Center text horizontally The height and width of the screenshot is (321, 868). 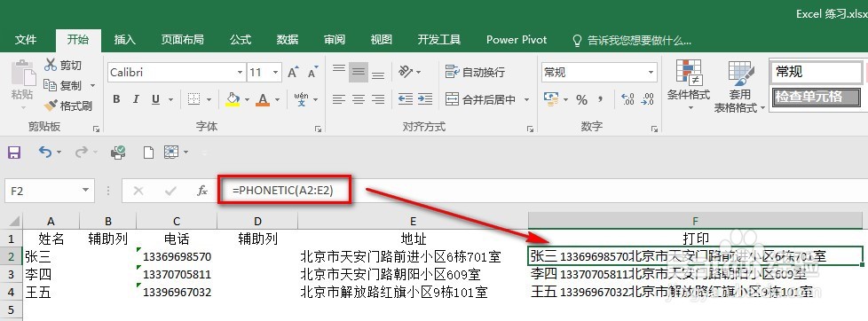tap(359, 99)
